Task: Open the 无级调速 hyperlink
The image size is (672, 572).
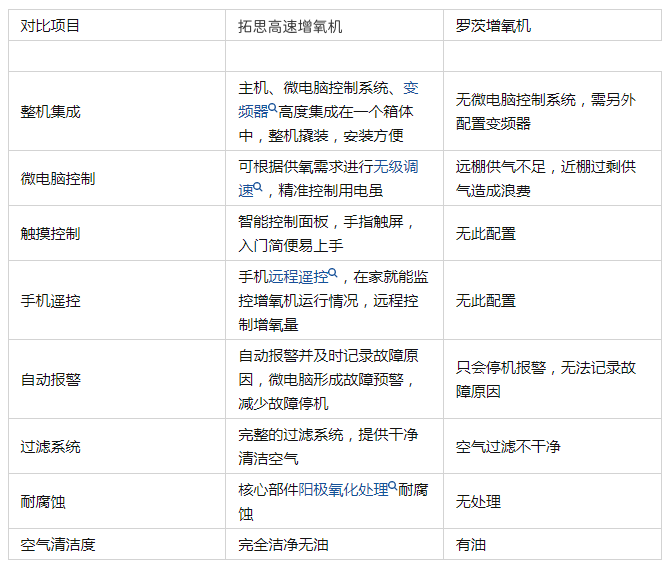Action: tap(395, 167)
